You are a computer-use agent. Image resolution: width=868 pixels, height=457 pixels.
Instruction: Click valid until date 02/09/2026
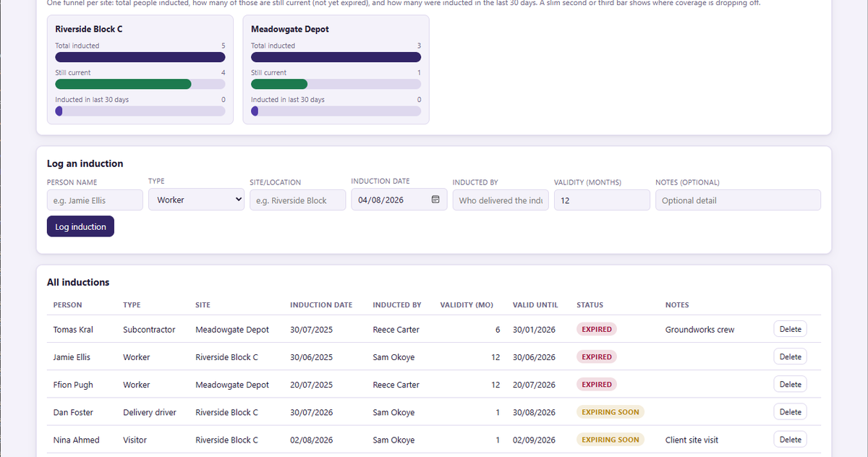point(534,440)
